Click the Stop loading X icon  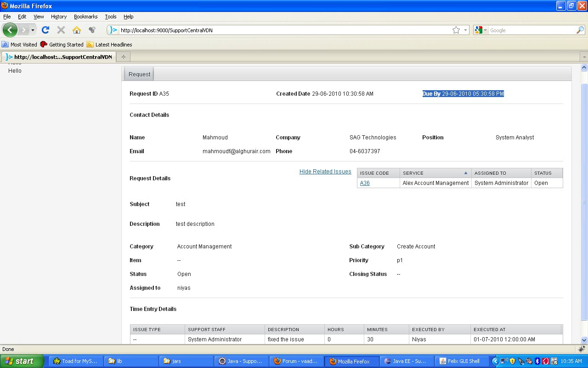61,30
